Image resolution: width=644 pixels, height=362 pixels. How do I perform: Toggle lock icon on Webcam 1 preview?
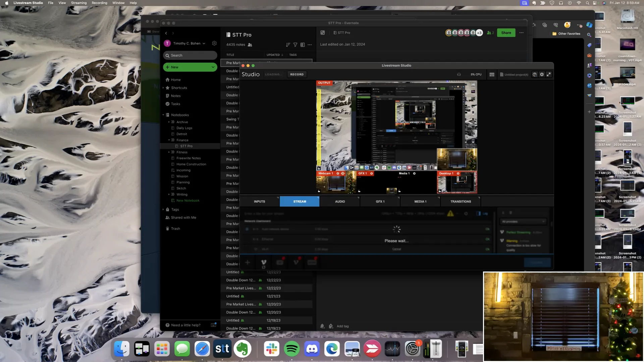point(319,191)
